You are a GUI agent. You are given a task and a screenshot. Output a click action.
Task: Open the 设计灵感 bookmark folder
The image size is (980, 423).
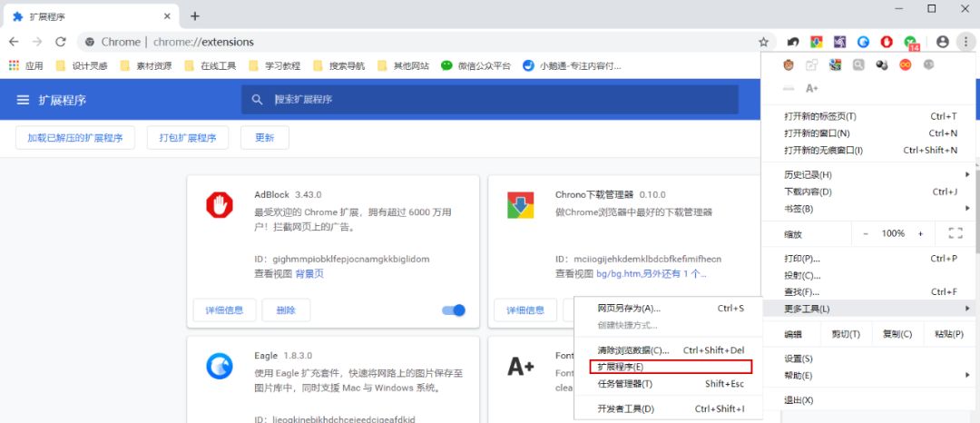(82, 65)
